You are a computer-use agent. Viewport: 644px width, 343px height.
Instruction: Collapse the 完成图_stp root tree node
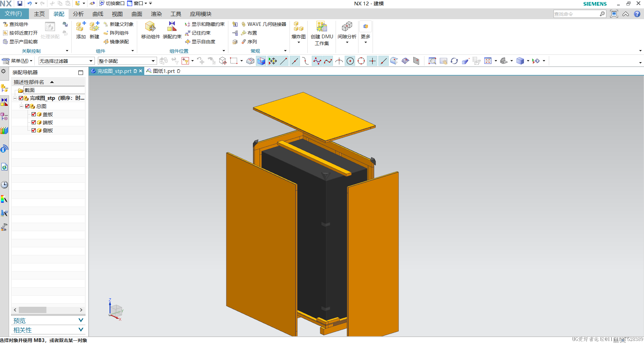coord(15,98)
